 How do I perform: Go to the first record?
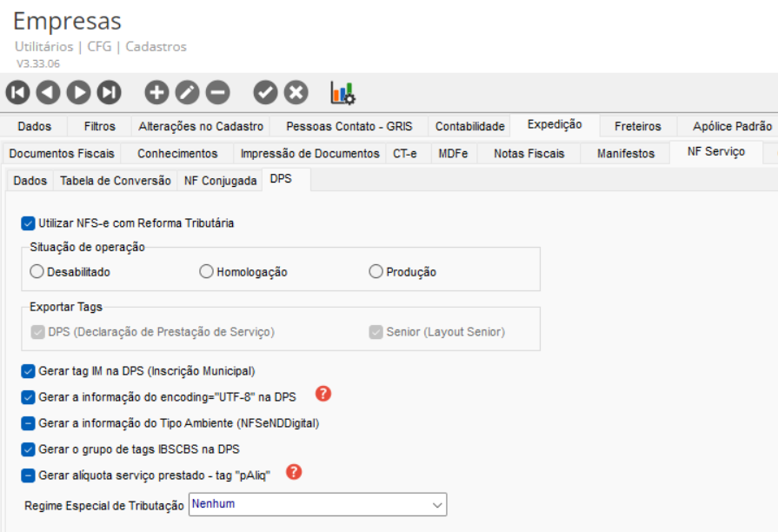18,92
